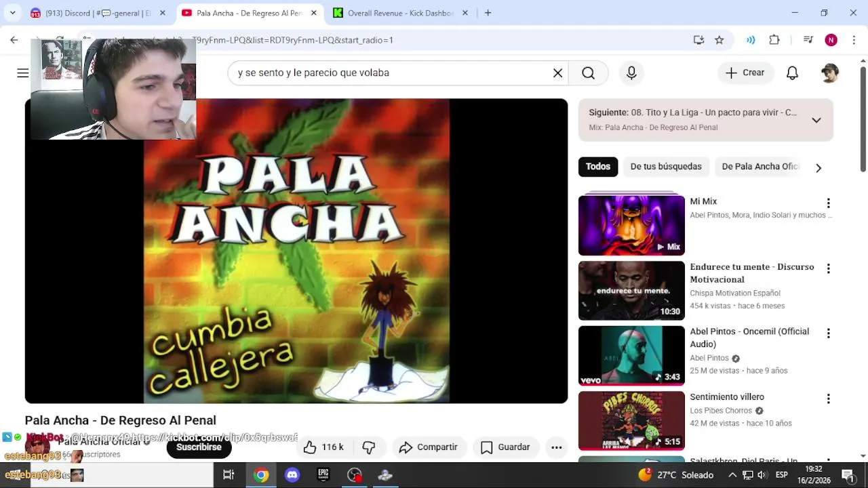This screenshot has width=868, height=488.
Task: Open the YouTube hamburger guide menu
Action: point(22,73)
